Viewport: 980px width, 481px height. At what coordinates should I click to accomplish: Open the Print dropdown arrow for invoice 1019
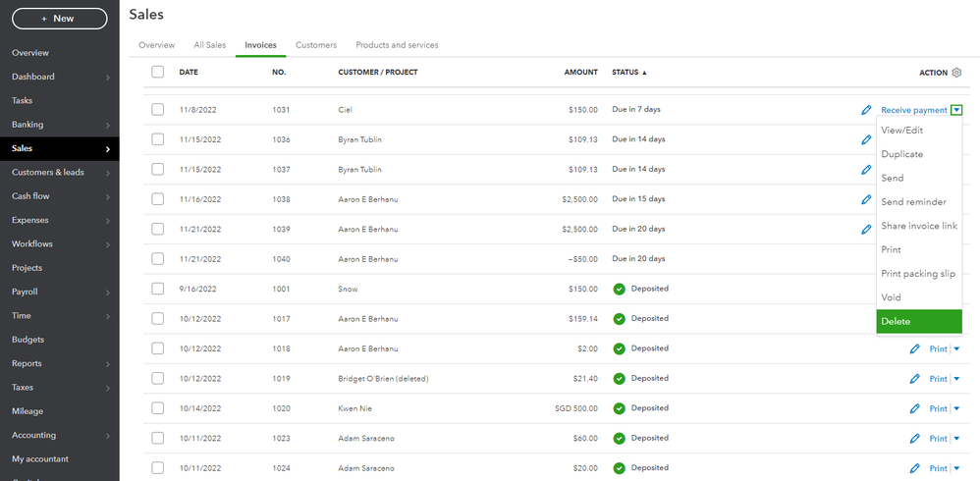point(956,379)
